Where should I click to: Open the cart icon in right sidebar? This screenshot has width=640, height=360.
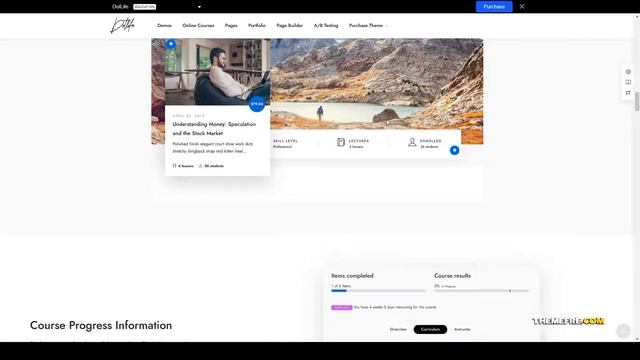point(628,93)
